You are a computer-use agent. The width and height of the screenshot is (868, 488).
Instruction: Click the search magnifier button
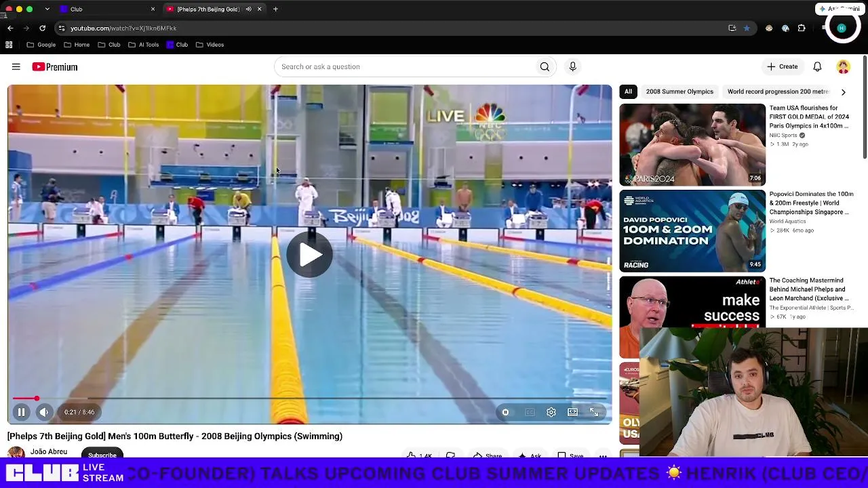[545, 66]
